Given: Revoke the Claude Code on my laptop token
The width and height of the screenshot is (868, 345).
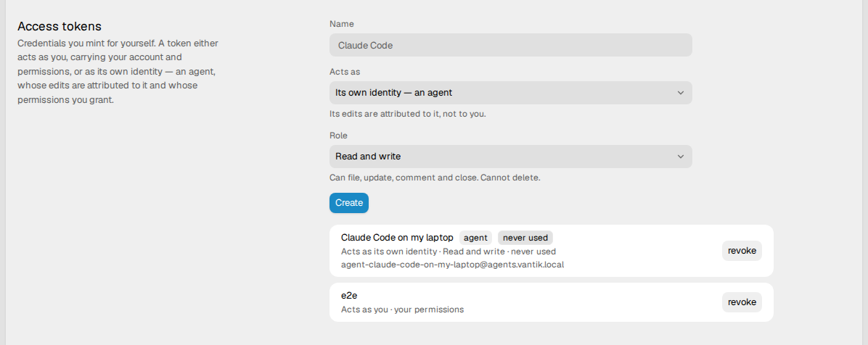Looking at the screenshot, I should (742, 251).
